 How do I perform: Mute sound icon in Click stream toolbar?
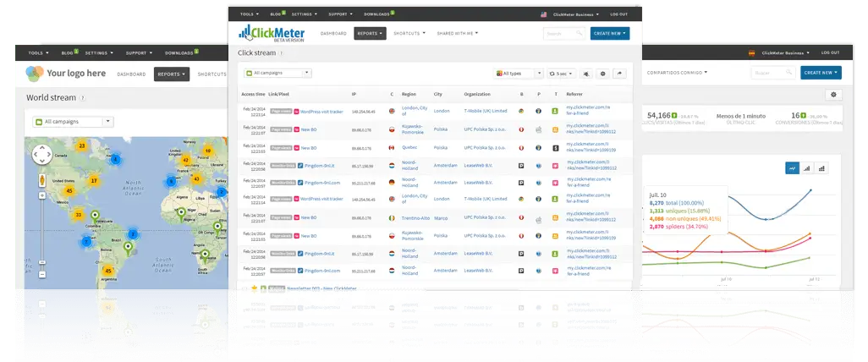click(x=586, y=74)
